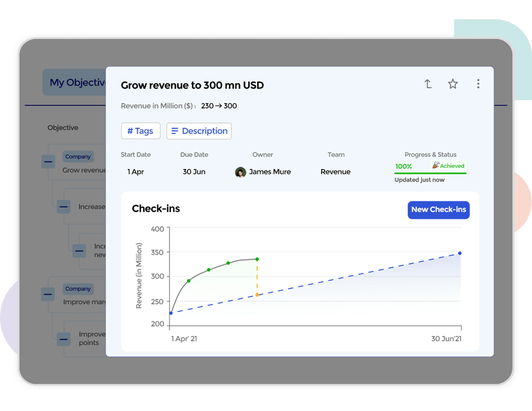Star this objective as favorite
This screenshot has height=411, width=532.
point(453,84)
